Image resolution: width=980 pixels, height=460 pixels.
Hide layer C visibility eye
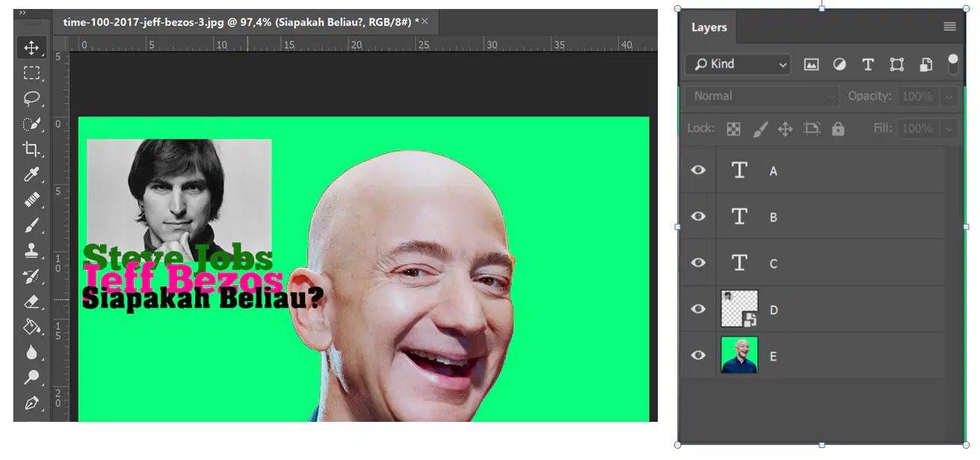point(698,263)
